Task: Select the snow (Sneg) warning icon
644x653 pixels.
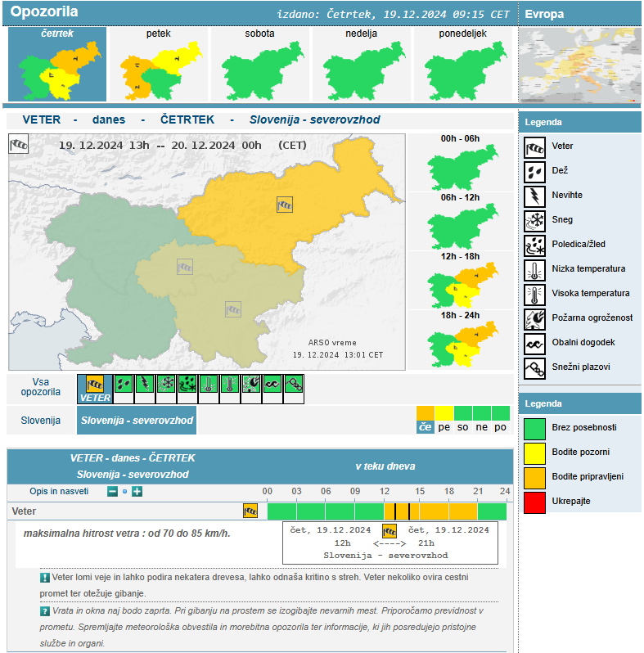Action: [x=165, y=384]
